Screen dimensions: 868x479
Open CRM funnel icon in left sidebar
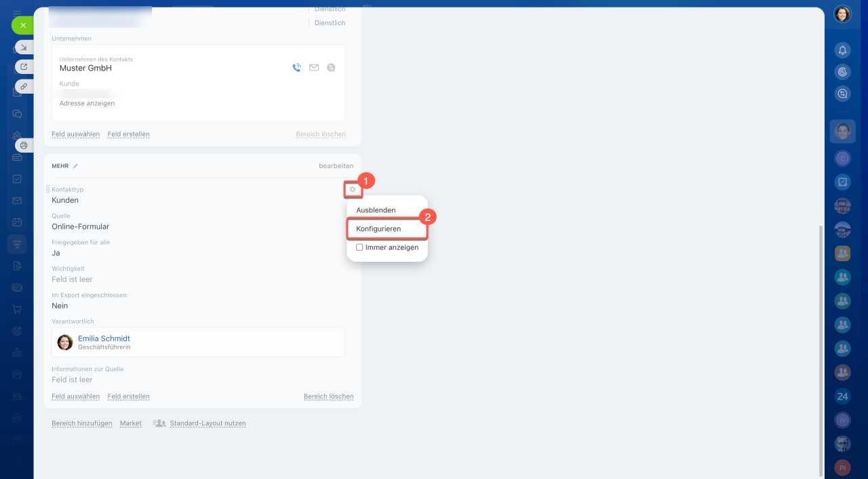pos(17,244)
